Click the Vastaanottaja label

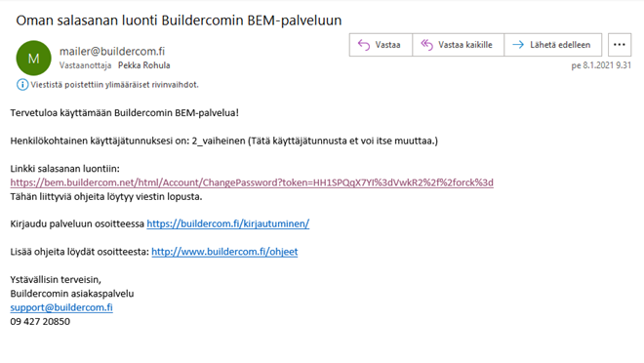[85, 65]
